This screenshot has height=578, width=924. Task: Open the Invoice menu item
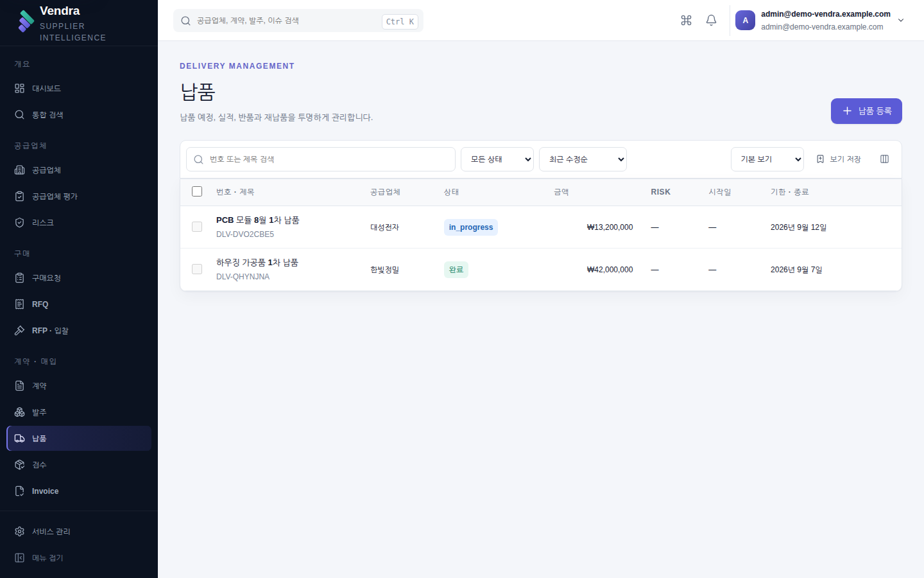click(x=79, y=491)
